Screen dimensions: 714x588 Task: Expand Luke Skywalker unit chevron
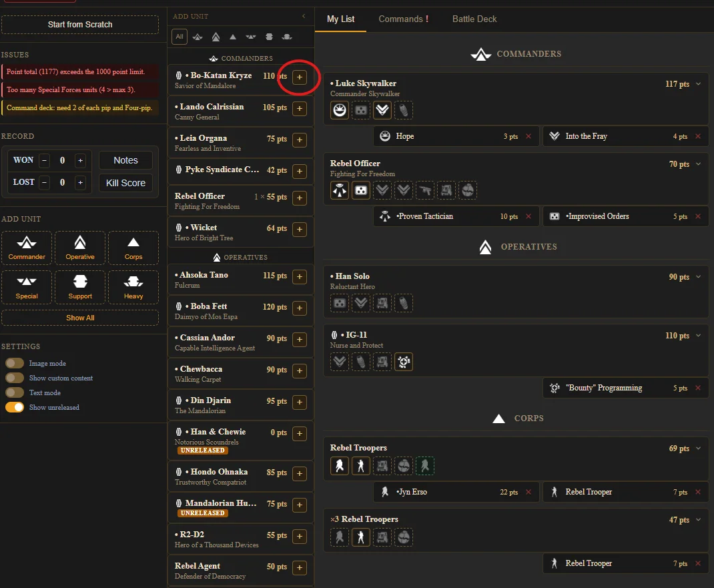[698, 84]
